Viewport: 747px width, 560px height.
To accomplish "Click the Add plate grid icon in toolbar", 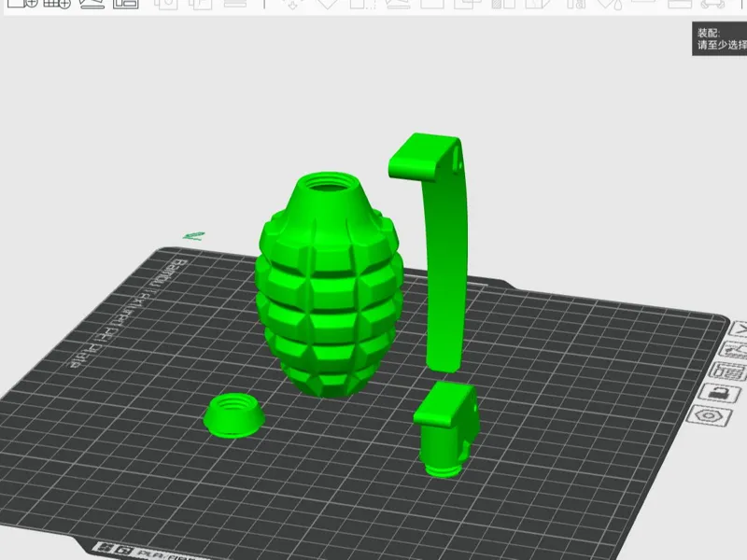I will [x=57, y=4].
